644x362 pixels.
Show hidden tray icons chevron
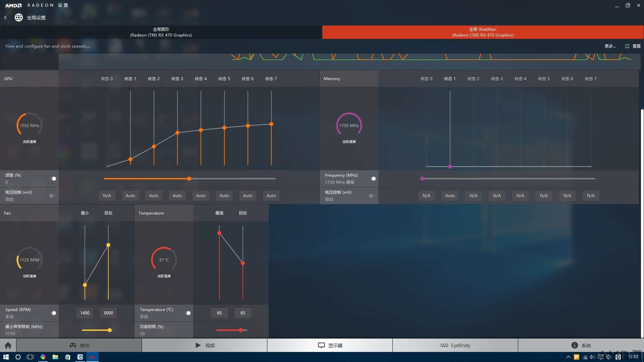(x=568, y=357)
